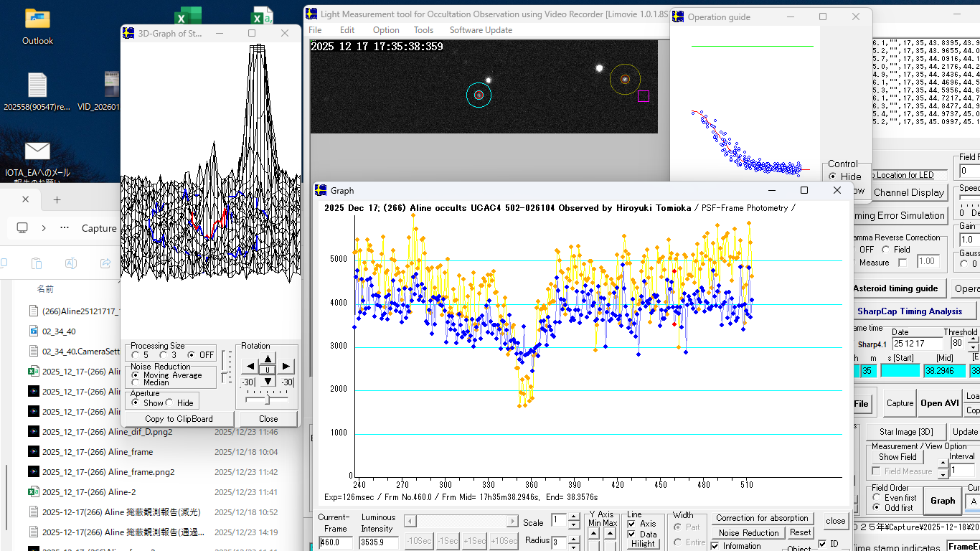
Task: Select Hide for the Aperture option
Action: click(170, 402)
